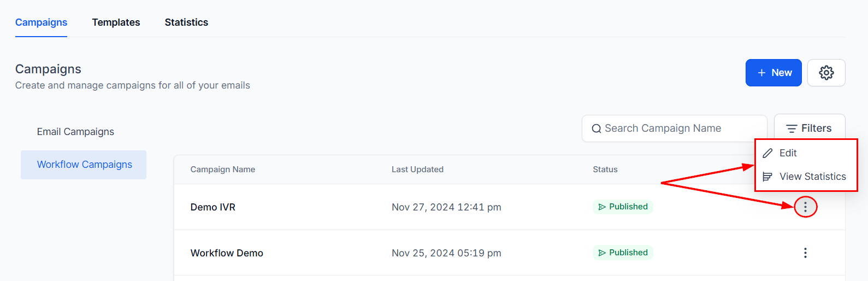Click the pencil Edit icon
Image resolution: width=868 pixels, height=281 pixels.
[x=767, y=153]
